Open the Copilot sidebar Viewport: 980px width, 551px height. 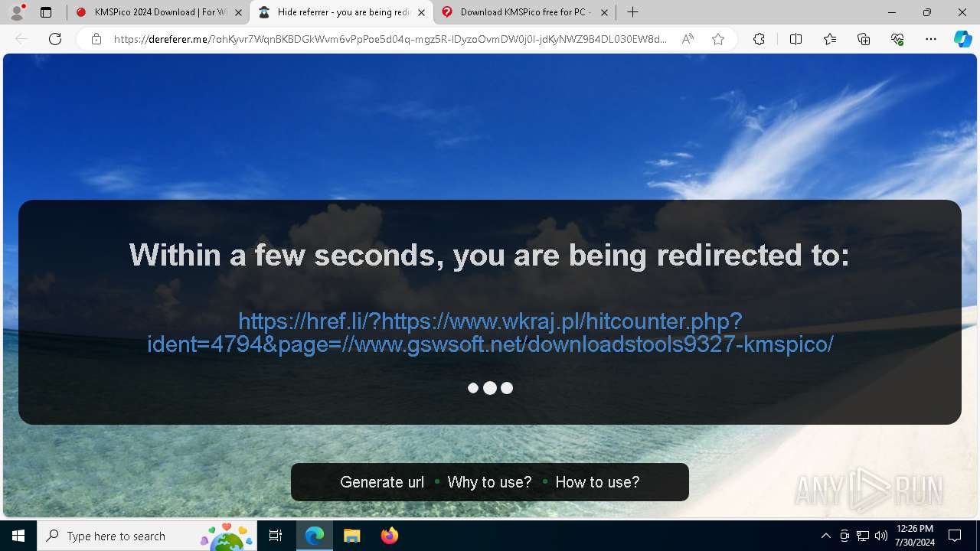coord(962,39)
